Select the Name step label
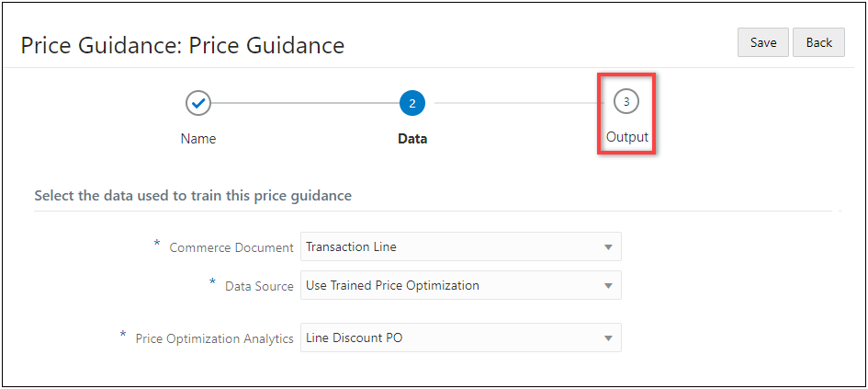 click(x=198, y=139)
